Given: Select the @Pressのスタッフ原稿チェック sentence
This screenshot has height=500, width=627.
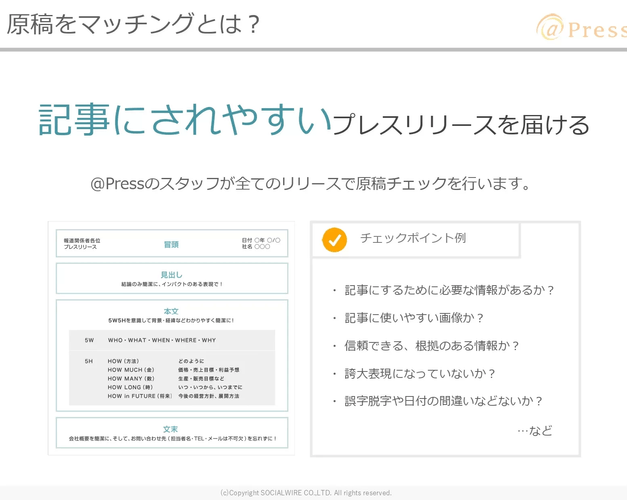Looking at the screenshot, I should 311,184.
